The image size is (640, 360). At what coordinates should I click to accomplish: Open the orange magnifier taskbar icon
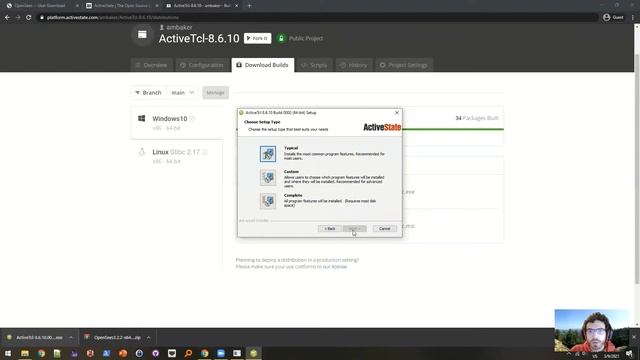pyautogui.click(x=188, y=353)
